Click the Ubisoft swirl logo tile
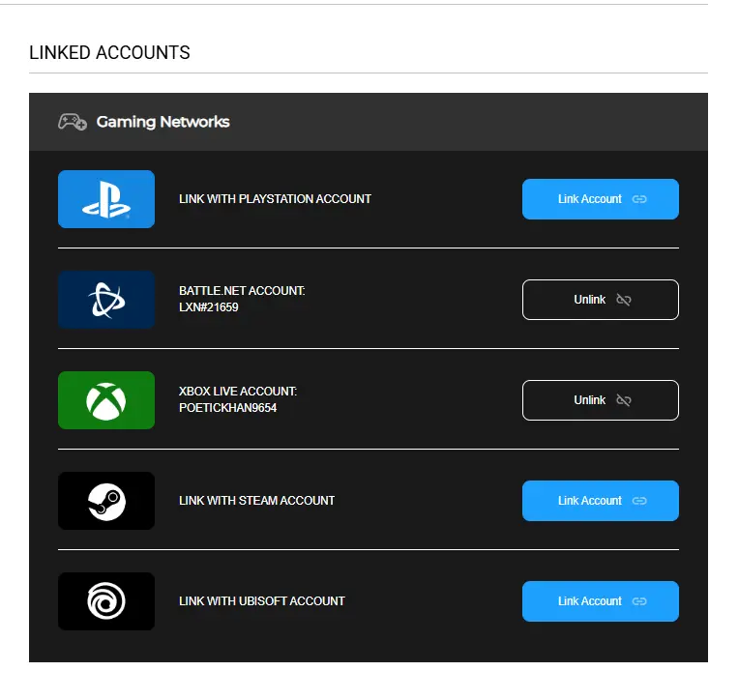The width and height of the screenshot is (739, 700). pos(106,601)
